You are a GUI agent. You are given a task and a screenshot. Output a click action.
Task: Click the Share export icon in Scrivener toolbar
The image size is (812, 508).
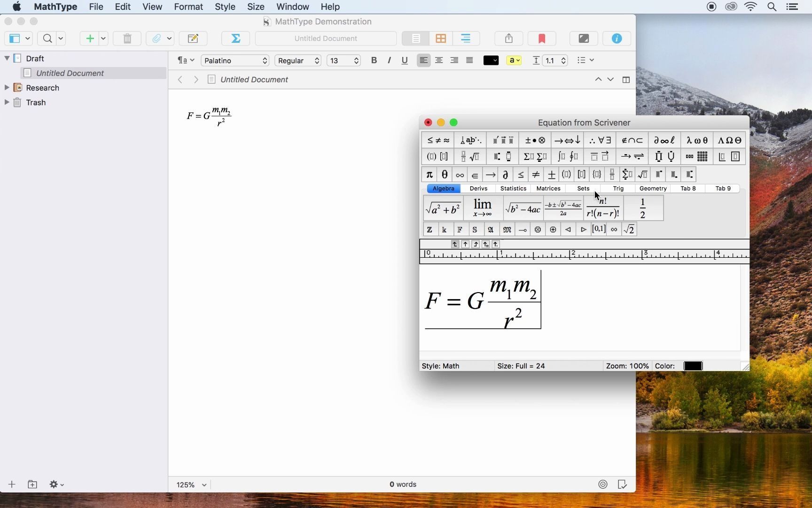[509, 39]
